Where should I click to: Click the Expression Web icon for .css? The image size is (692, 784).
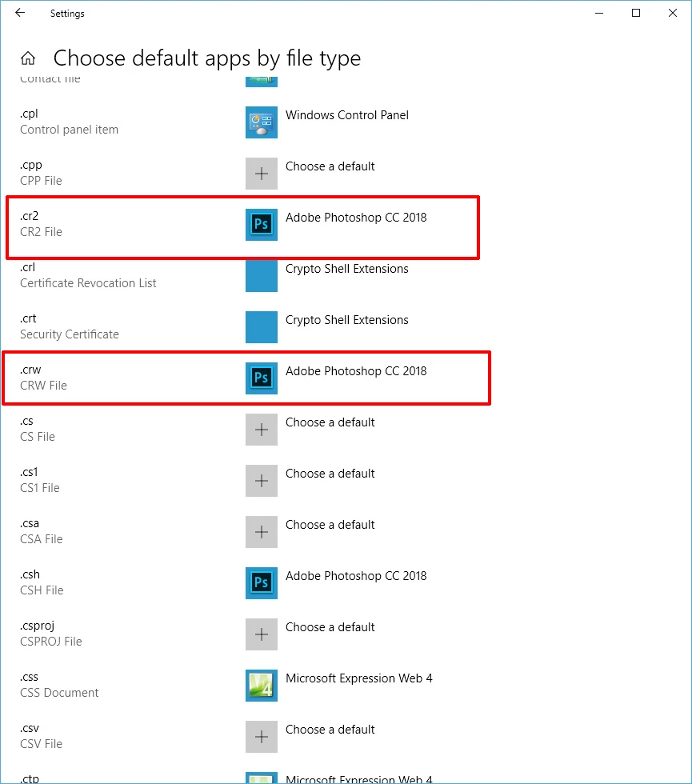coord(262,686)
